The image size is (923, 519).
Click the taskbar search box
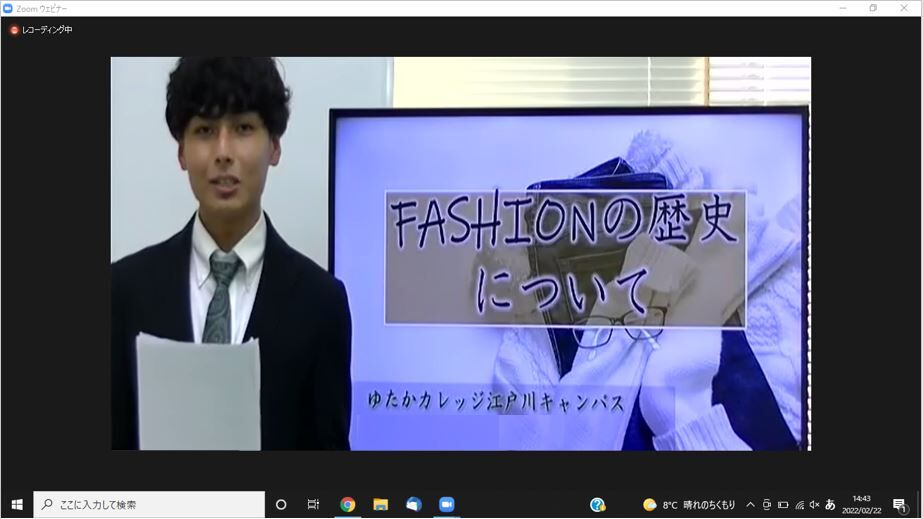(x=150, y=504)
